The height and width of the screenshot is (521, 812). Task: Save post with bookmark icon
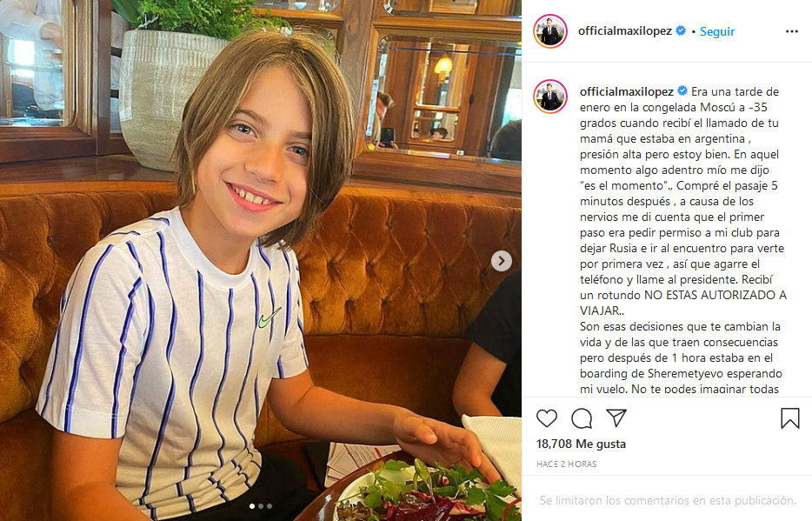click(x=789, y=418)
